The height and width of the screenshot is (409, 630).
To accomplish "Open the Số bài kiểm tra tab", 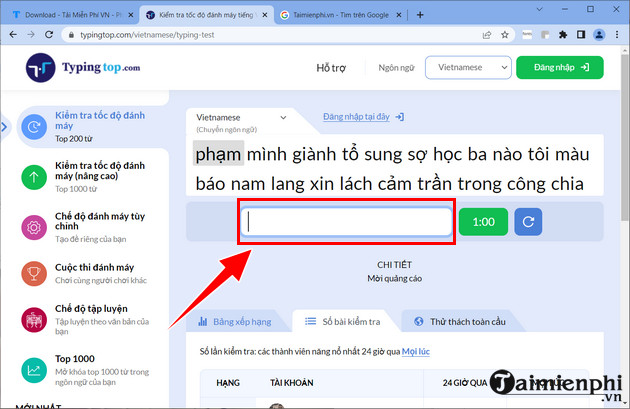I will tap(344, 321).
